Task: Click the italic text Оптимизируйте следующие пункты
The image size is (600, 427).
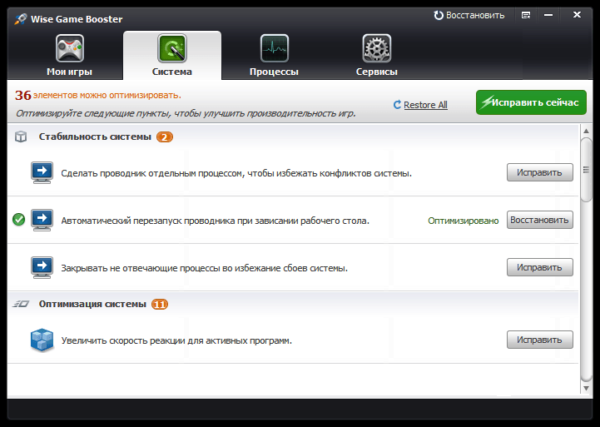Action: [186, 114]
